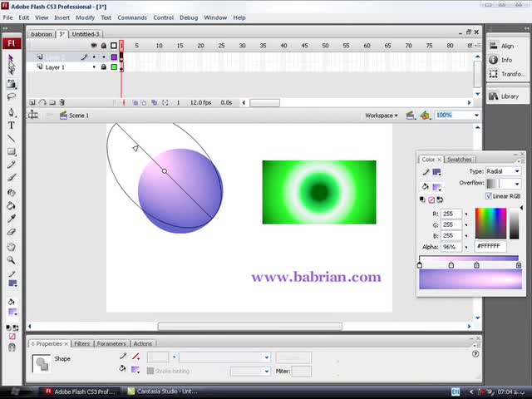The height and width of the screenshot is (399, 532).
Task: Open the R value slider arrow
Action: (x=466, y=214)
